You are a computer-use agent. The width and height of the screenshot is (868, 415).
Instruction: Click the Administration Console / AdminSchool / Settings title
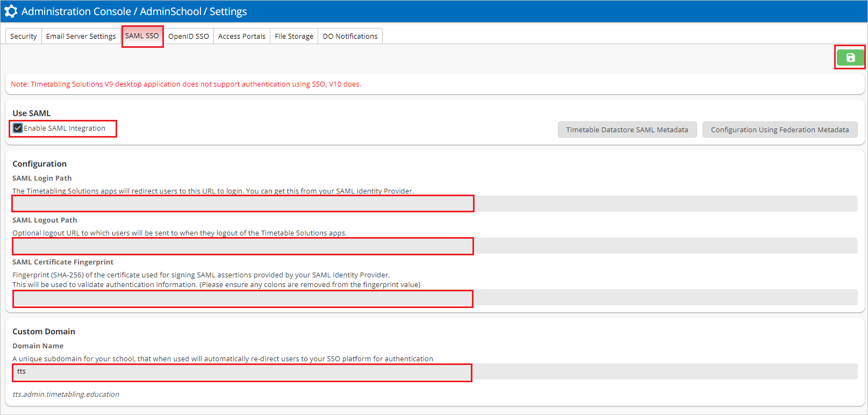(134, 11)
